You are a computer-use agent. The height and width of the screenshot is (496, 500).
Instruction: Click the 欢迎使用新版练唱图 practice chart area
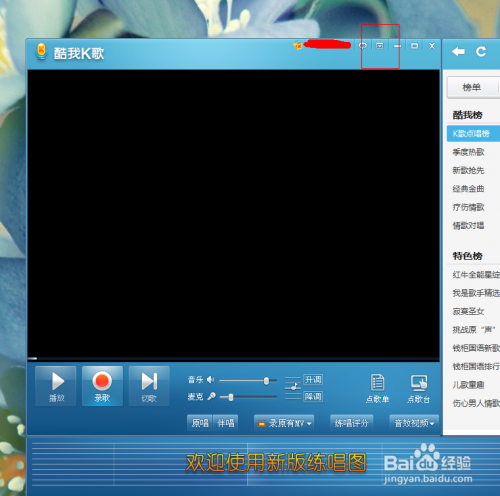275,462
